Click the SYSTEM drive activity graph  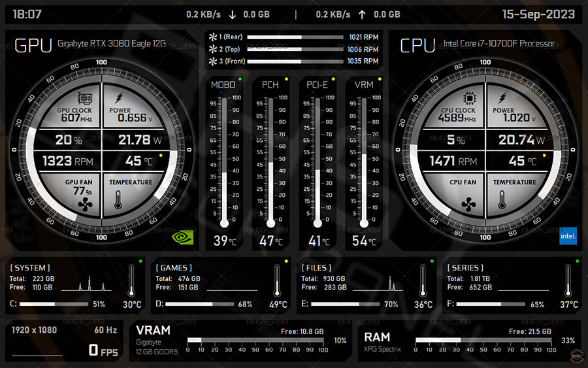pyautogui.click(x=86, y=284)
